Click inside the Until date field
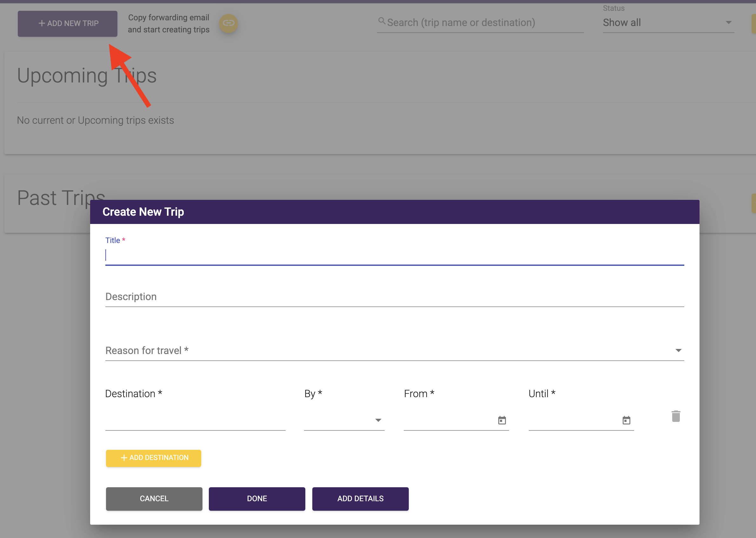This screenshot has width=756, height=538. (573, 420)
